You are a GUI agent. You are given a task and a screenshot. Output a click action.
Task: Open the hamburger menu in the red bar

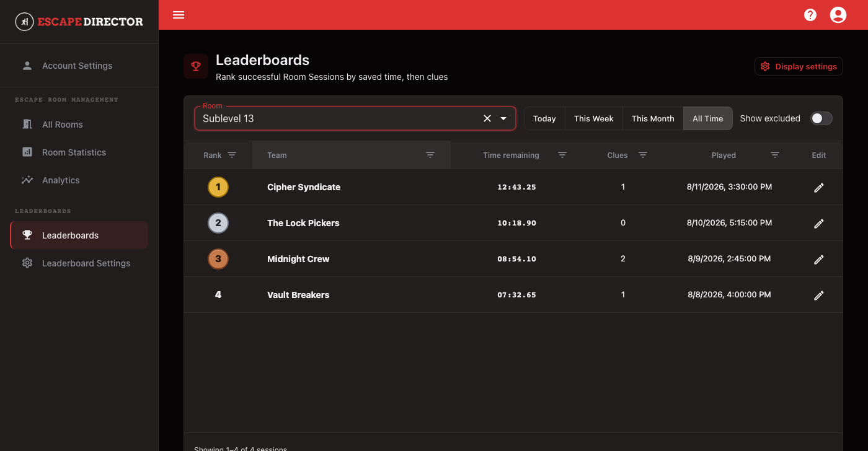[x=179, y=15]
